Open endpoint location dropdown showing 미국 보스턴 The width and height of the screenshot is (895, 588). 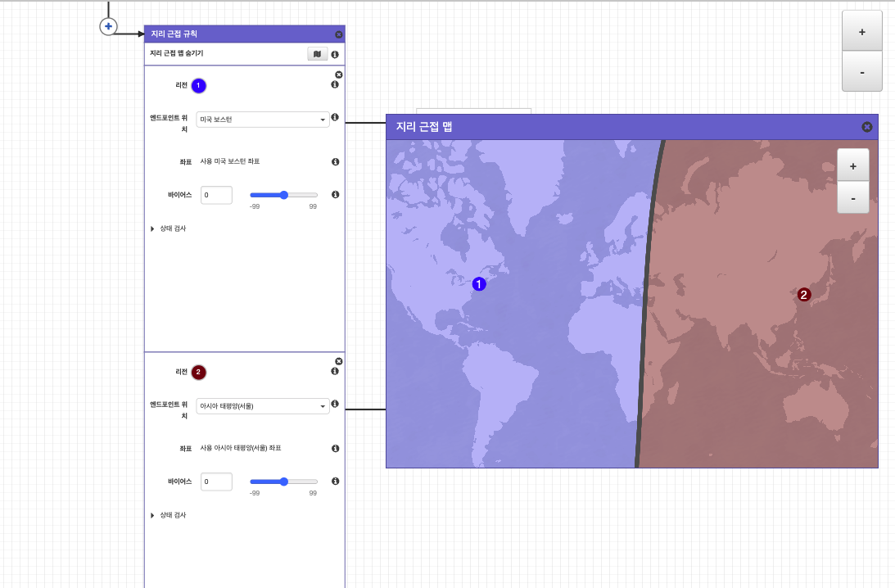click(263, 120)
